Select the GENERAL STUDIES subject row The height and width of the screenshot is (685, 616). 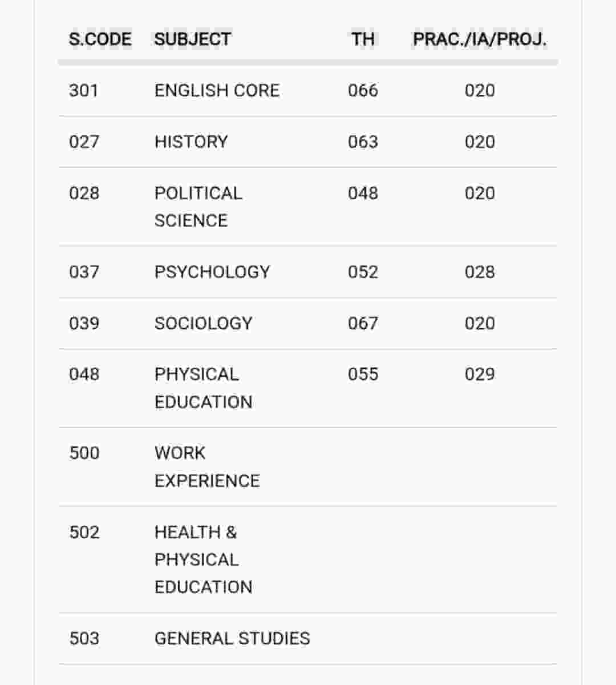[x=232, y=638]
